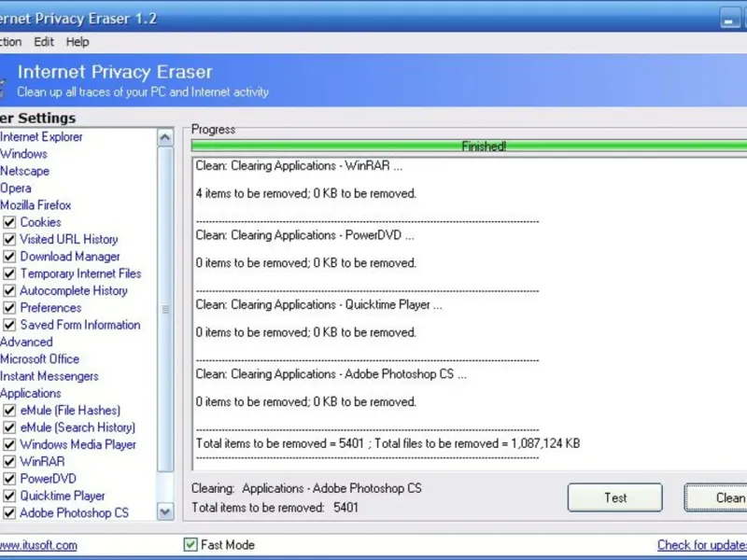Screen dimensions: 747x560
Task: Uncheck Quicktime Player checkbox
Action: [x=9, y=497]
